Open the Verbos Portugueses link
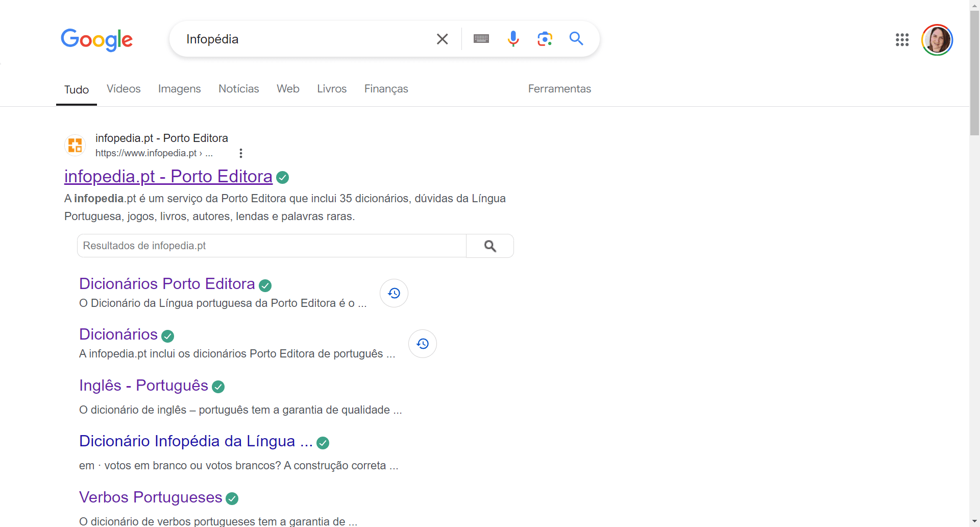 tap(151, 497)
